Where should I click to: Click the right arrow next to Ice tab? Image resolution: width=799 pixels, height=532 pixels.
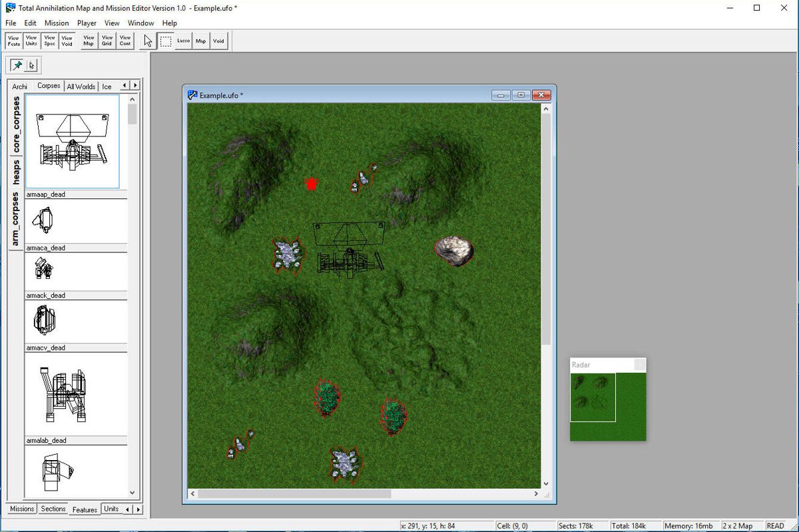(135, 86)
